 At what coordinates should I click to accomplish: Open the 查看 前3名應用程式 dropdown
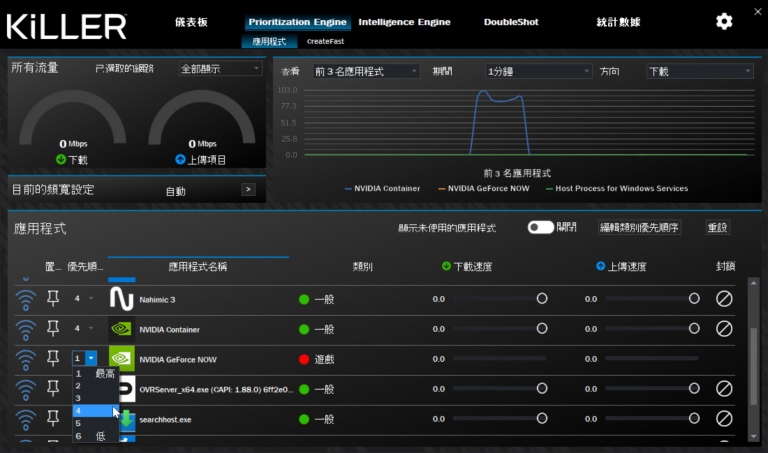(366, 72)
